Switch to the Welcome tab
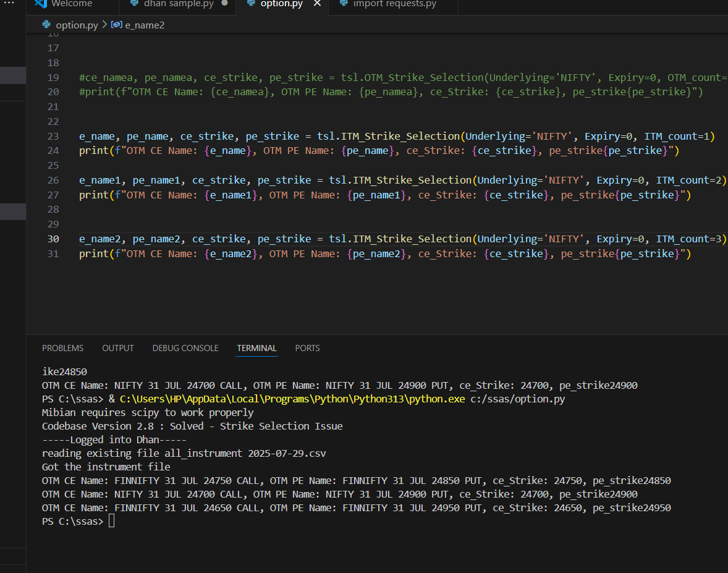The image size is (728, 573). click(72, 4)
